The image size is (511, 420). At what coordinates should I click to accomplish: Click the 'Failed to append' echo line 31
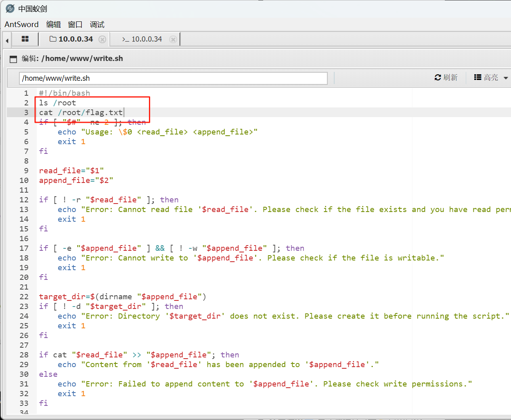point(265,384)
